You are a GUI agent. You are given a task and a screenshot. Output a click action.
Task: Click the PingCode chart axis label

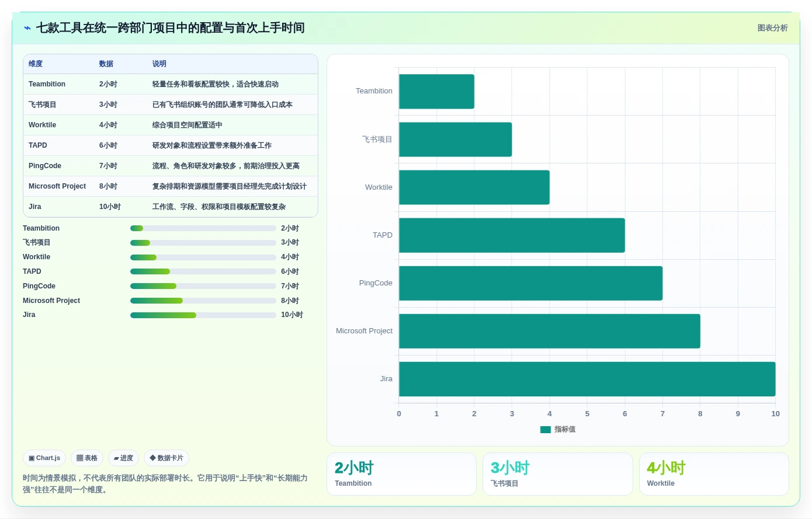click(x=376, y=283)
